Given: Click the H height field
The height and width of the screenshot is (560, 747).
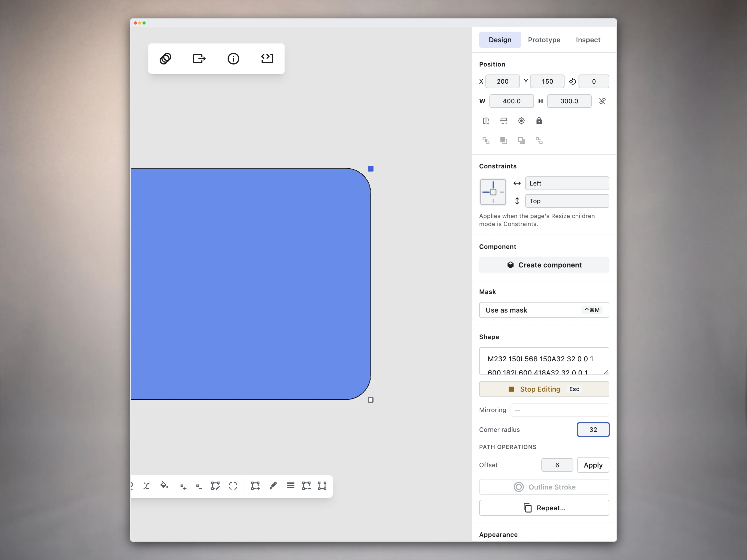Looking at the screenshot, I should pyautogui.click(x=569, y=101).
